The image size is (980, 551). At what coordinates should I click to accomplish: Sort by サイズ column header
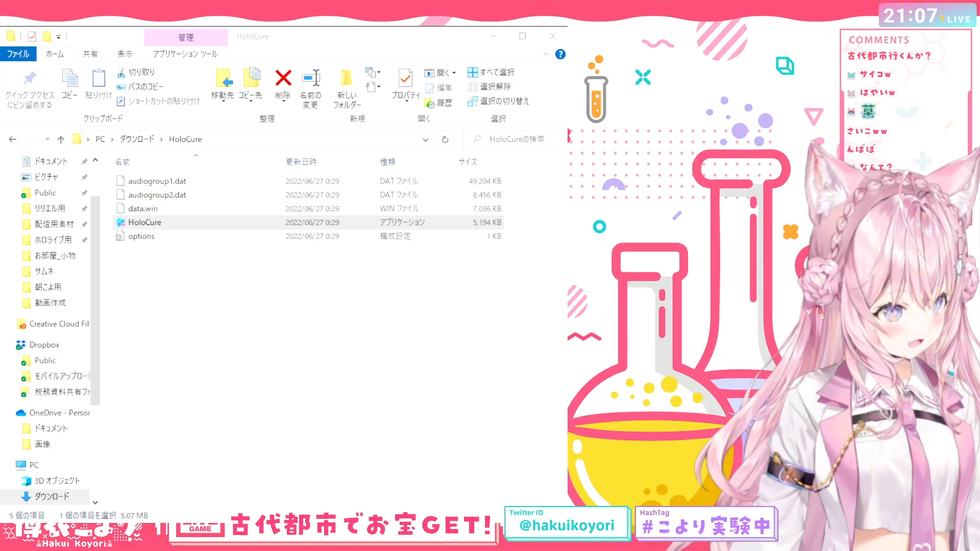pos(468,162)
